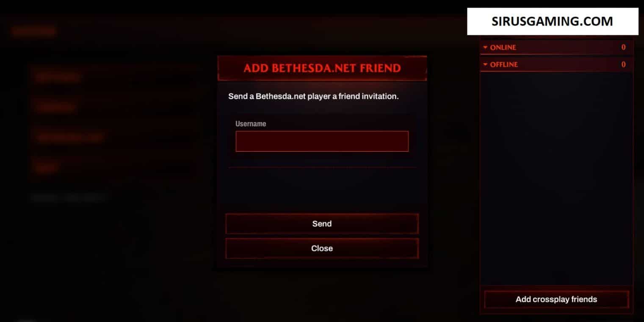Click the SIRUSGAMING.COM watermark banner
644x322 pixels.
553,21
